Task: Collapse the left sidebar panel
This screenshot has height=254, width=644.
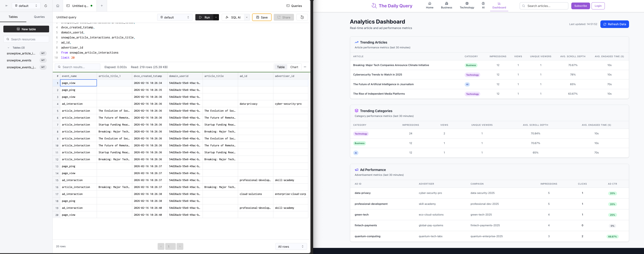Action: [7, 5]
